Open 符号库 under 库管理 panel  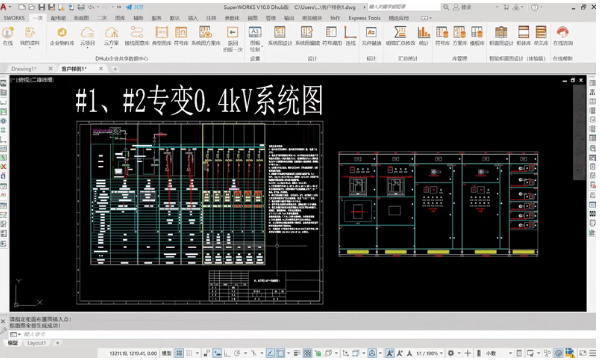tap(442, 36)
